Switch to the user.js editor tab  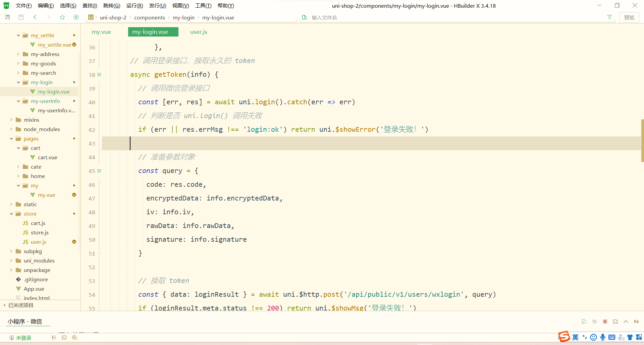coord(198,32)
